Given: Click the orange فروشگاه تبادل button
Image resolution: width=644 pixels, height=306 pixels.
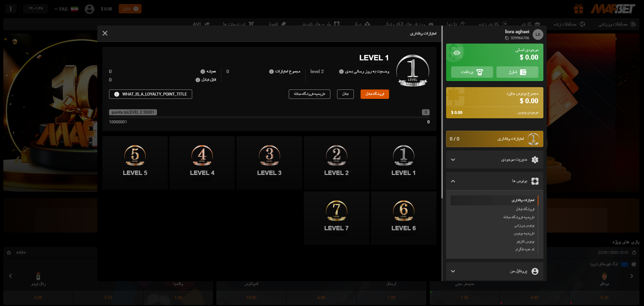Looking at the screenshot, I should [x=375, y=94].
